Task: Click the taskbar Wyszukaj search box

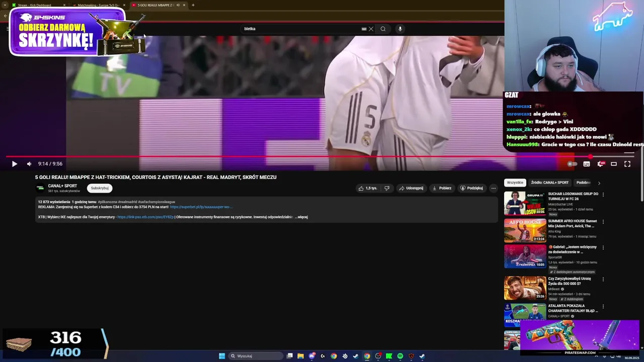Action: 256,356
